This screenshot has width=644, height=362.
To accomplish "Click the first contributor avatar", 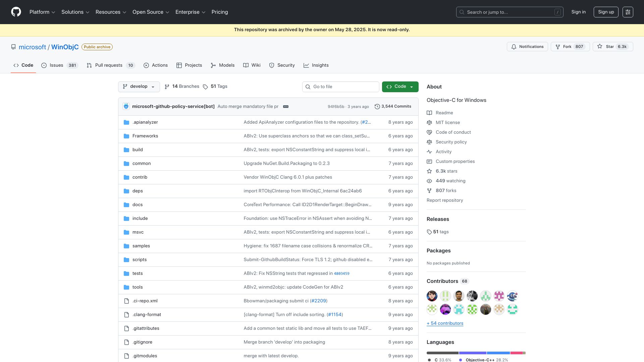I will coord(432,296).
